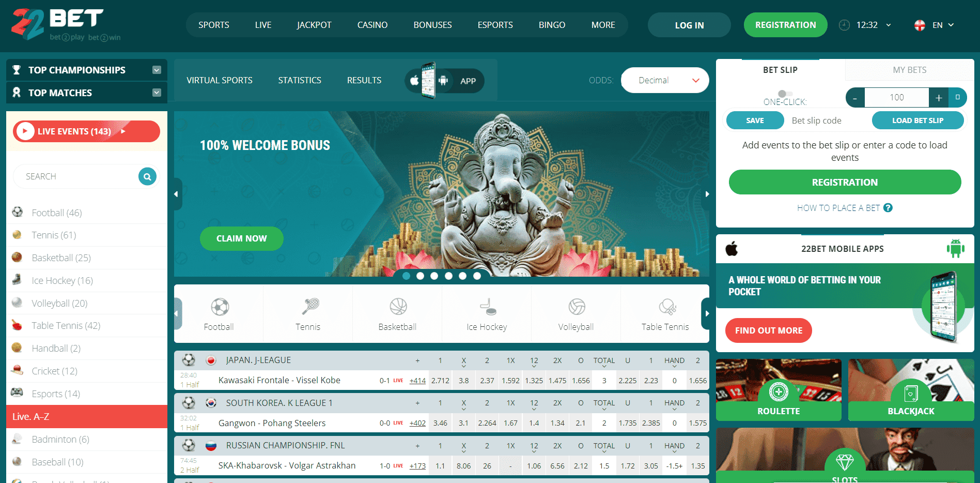980x483 pixels.
Task: Click the LOG IN button
Action: point(689,25)
